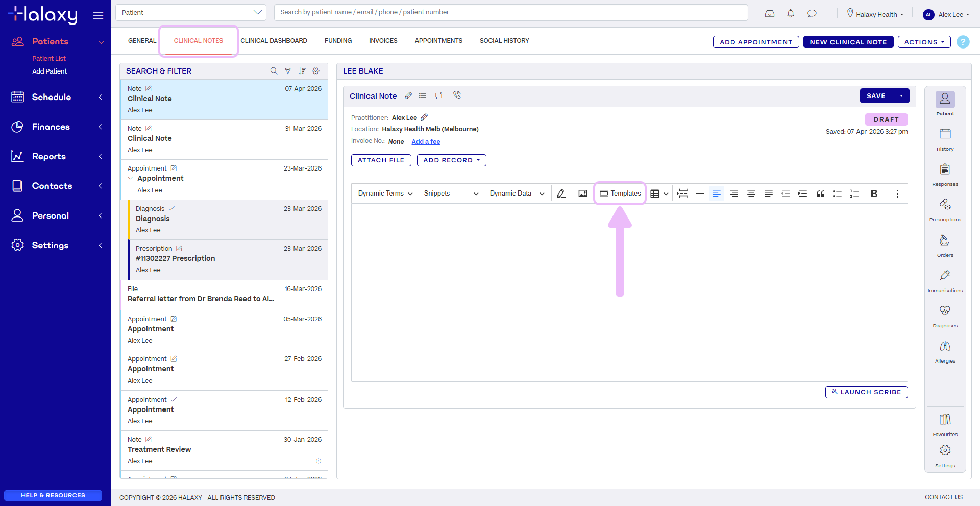Viewport: 980px width, 506px height.
Task: Center align text in the editor
Action: (751, 194)
